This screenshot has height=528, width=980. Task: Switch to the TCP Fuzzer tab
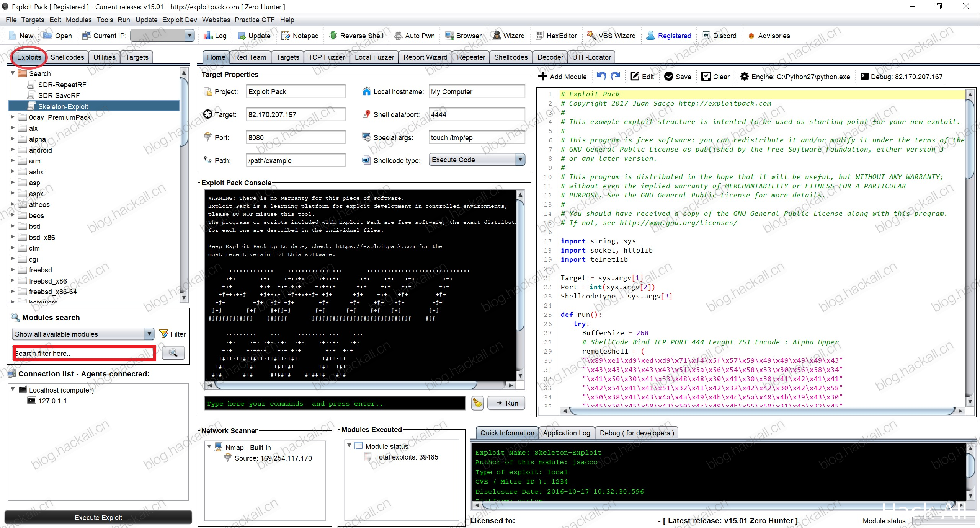point(327,57)
